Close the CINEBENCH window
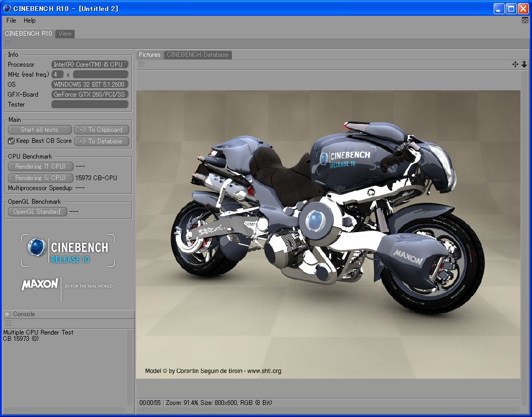 pyautogui.click(x=523, y=8)
